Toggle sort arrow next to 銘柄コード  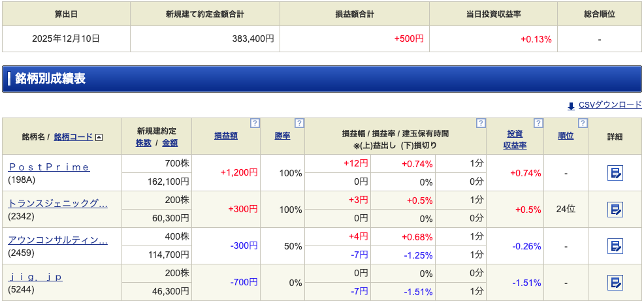tap(99, 137)
